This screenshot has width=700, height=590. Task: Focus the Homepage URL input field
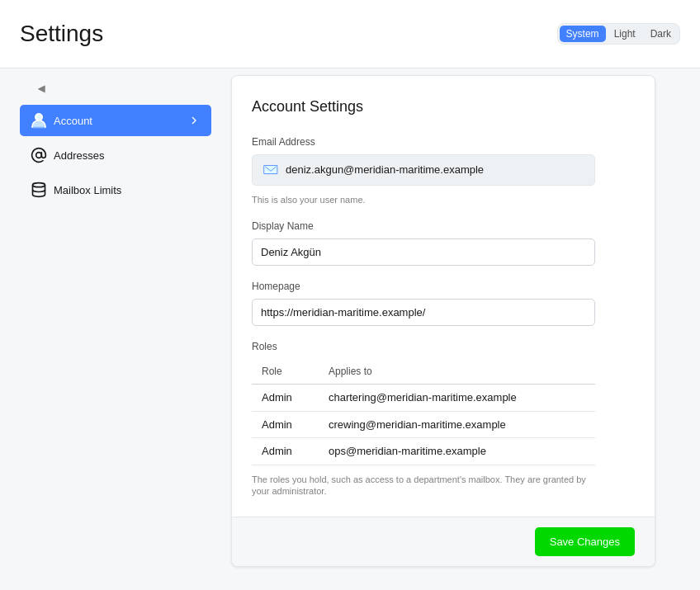coord(423,313)
